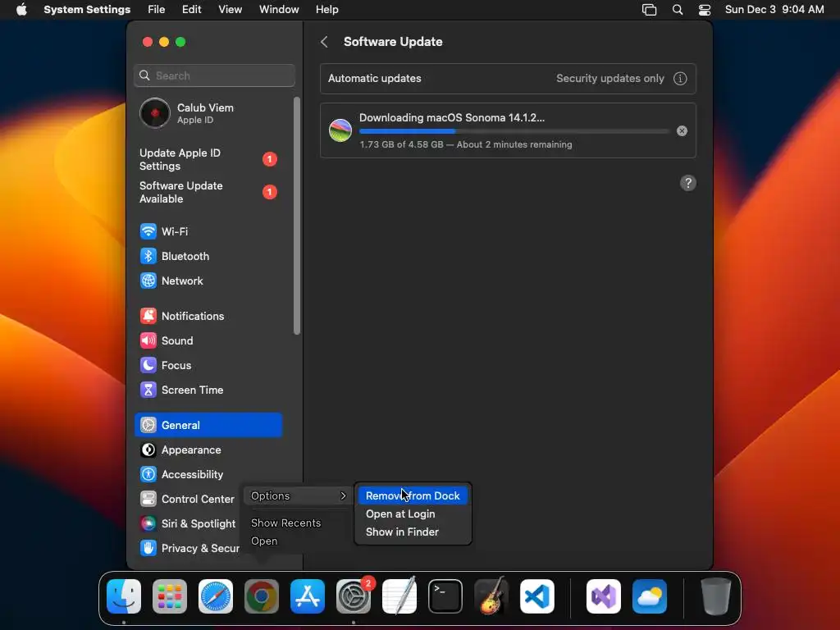Cancel the macOS Sonoma download
Image resolution: width=840 pixels, height=630 pixels.
(682, 130)
